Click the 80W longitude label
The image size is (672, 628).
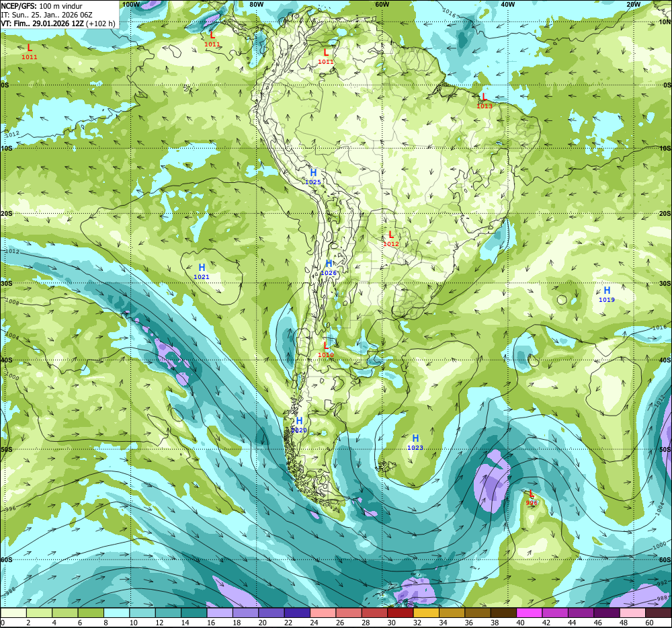256,4
